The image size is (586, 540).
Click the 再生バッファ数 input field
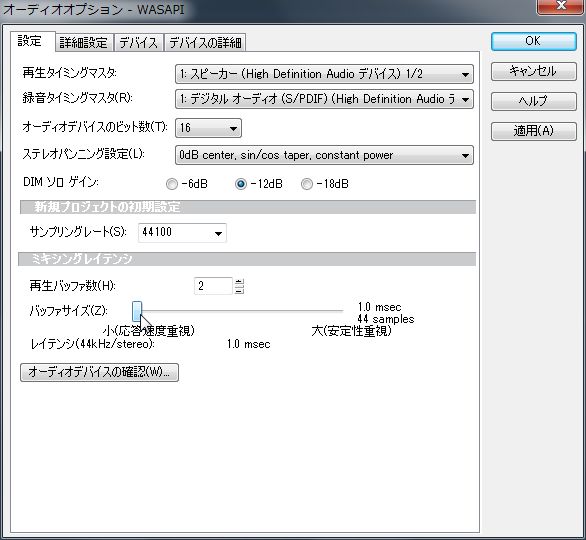(213, 286)
